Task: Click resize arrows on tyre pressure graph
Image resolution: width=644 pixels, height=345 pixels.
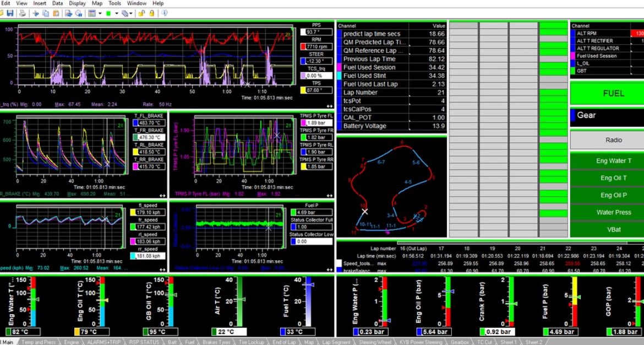Action: pos(329,196)
